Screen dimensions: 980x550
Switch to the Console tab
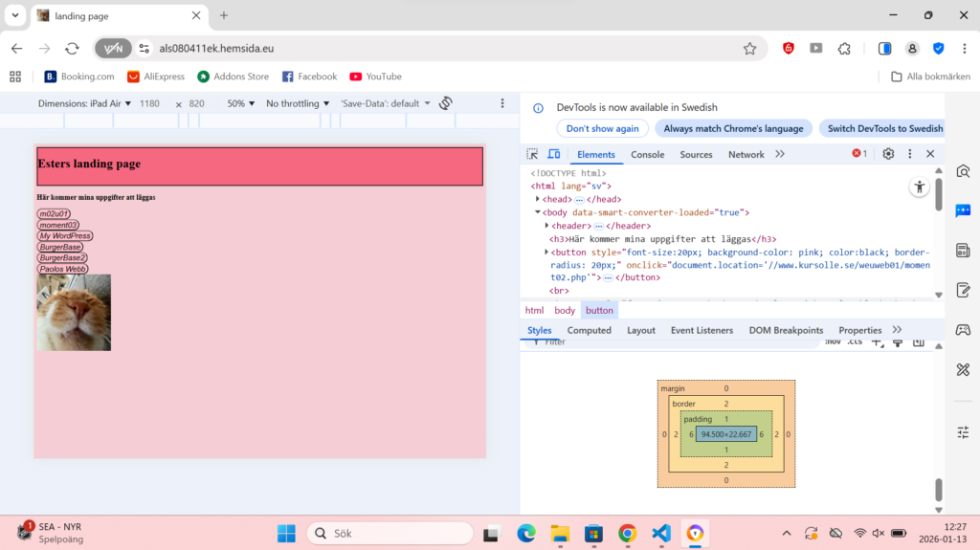point(647,154)
